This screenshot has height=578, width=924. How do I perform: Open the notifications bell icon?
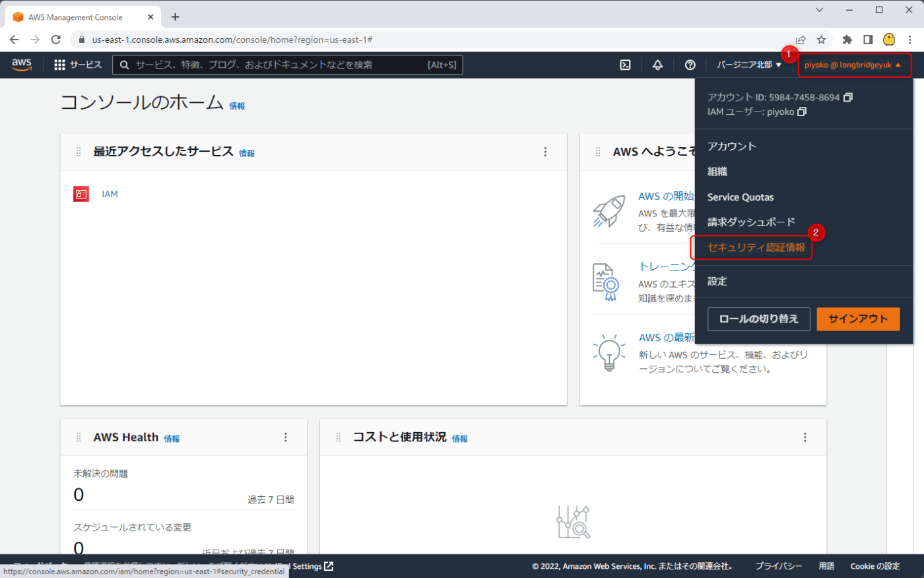657,65
